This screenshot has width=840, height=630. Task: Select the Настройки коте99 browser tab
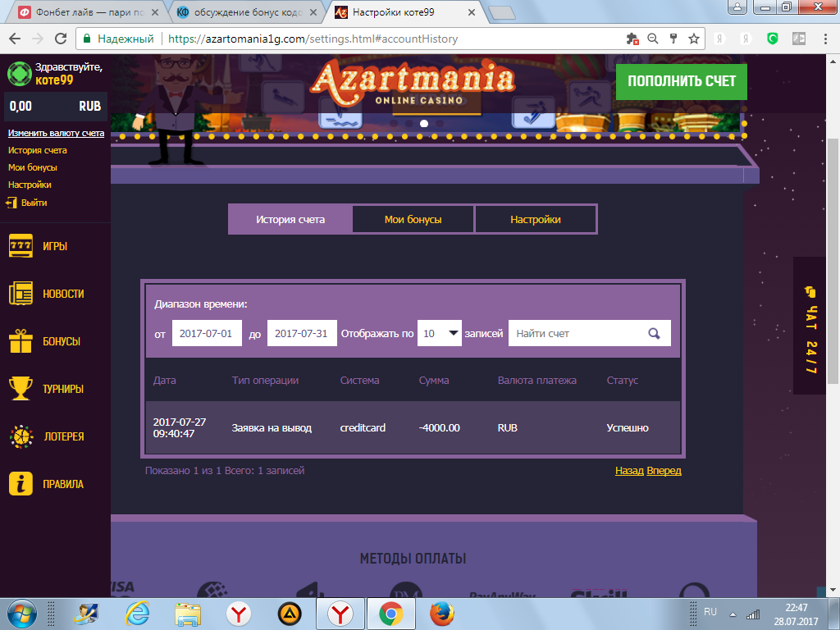pyautogui.click(x=404, y=12)
